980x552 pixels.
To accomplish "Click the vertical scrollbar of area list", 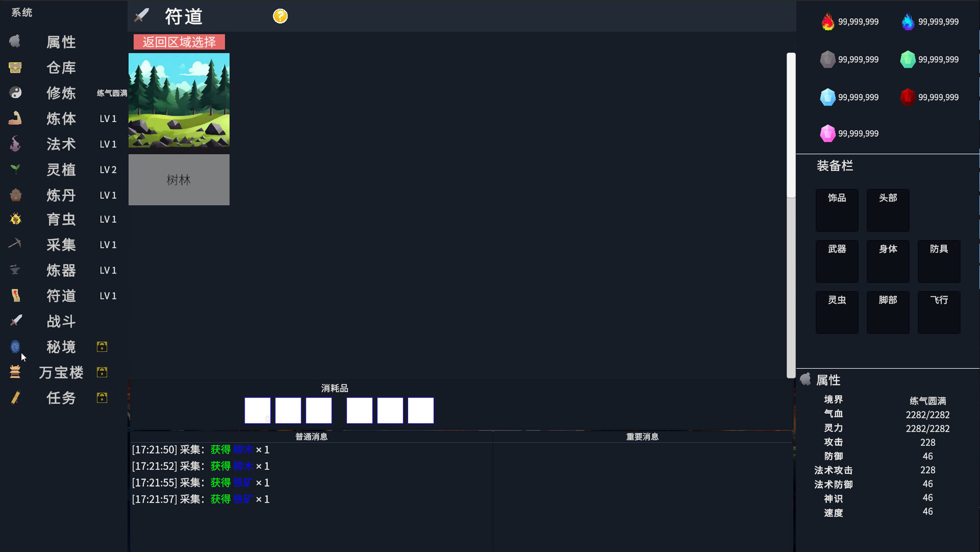I will click(x=791, y=125).
